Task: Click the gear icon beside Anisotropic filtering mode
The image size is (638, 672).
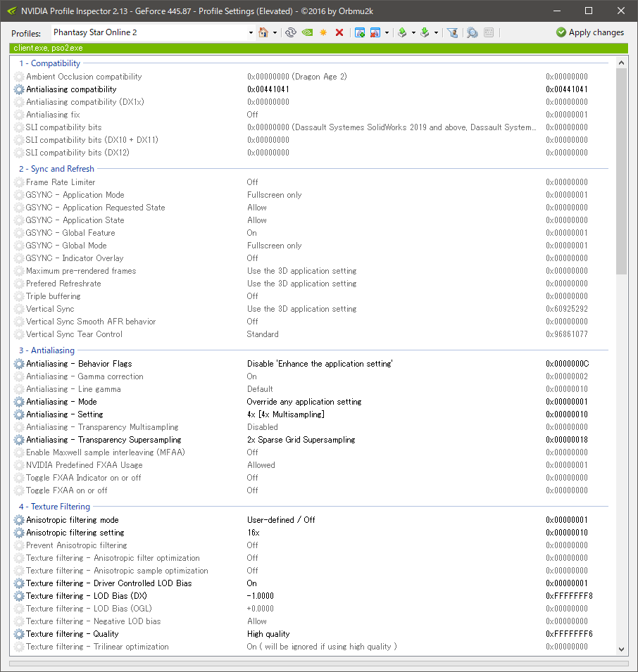Action: tap(19, 520)
